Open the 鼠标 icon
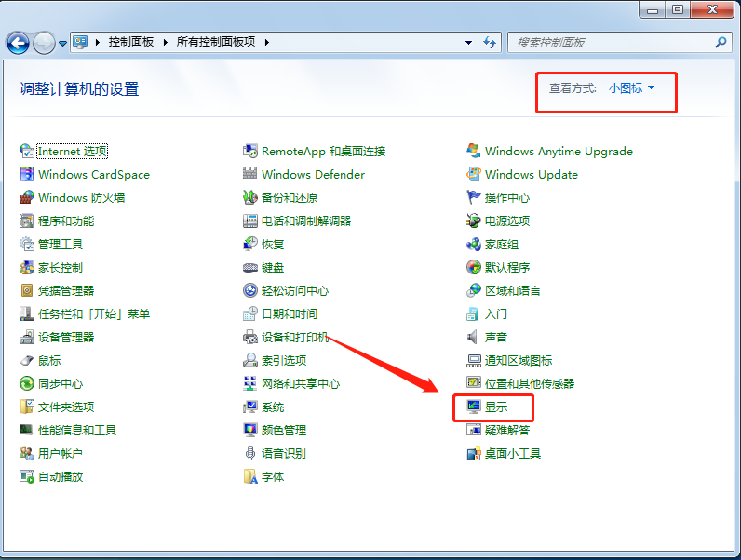The height and width of the screenshot is (560, 741). 27,361
